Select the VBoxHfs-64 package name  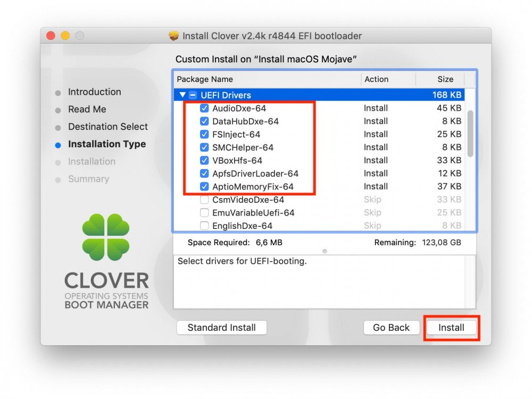coord(237,161)
